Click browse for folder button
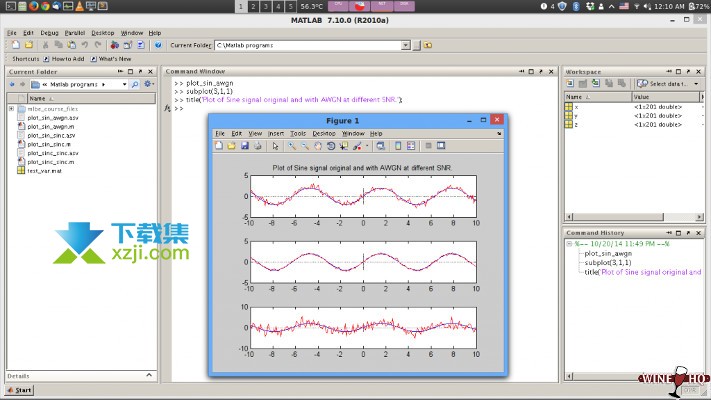Viewport: 711px width, 400px height. pyautogui.click(x=417, y=45)
